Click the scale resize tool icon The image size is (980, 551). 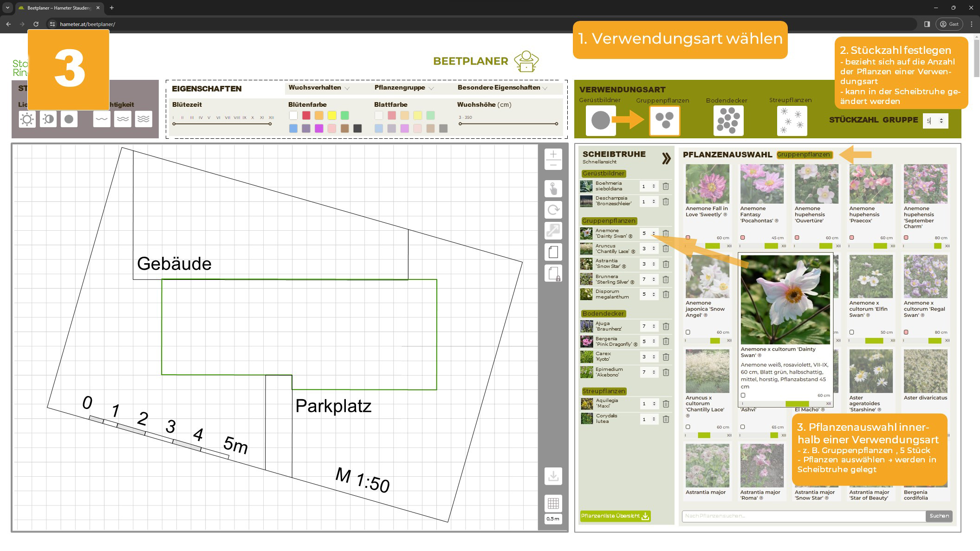553,231
